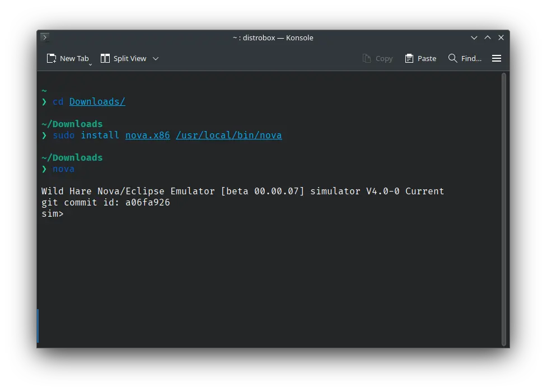Minimize the Konsole window
The width and height of the screenshot is (547, 392).
click(474, 38)
